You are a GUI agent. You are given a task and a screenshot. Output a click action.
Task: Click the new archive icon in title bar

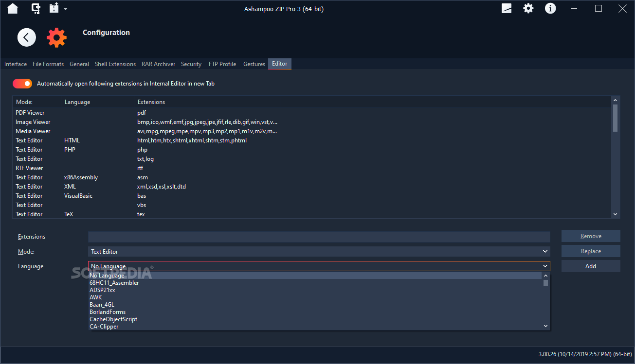(x=36, y=8)
